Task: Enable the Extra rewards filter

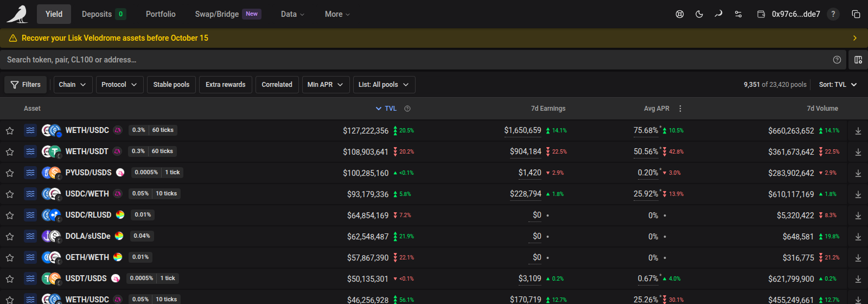Action: (x=226, y=85)
